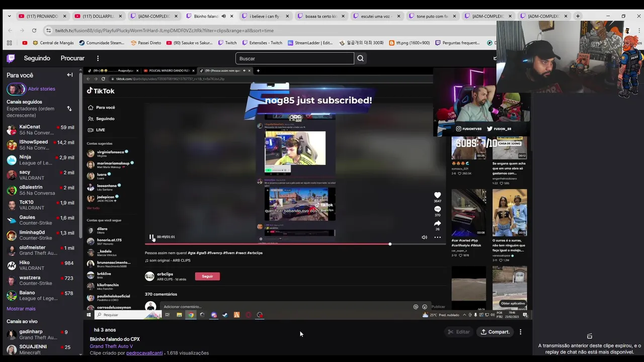Reload the Twitch page
Viewport: 644px width, 362px height.
(34, 30)
